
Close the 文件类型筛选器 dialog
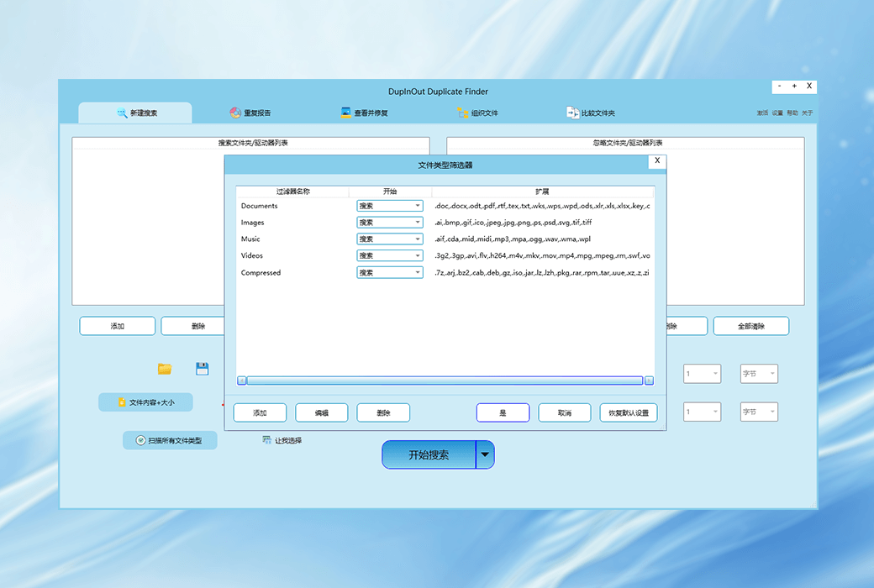click(x=657, y=160)
